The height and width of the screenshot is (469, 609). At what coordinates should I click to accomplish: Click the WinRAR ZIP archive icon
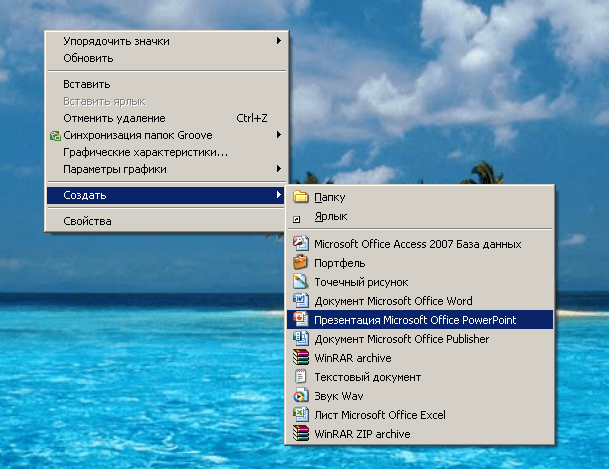[300, 434]
